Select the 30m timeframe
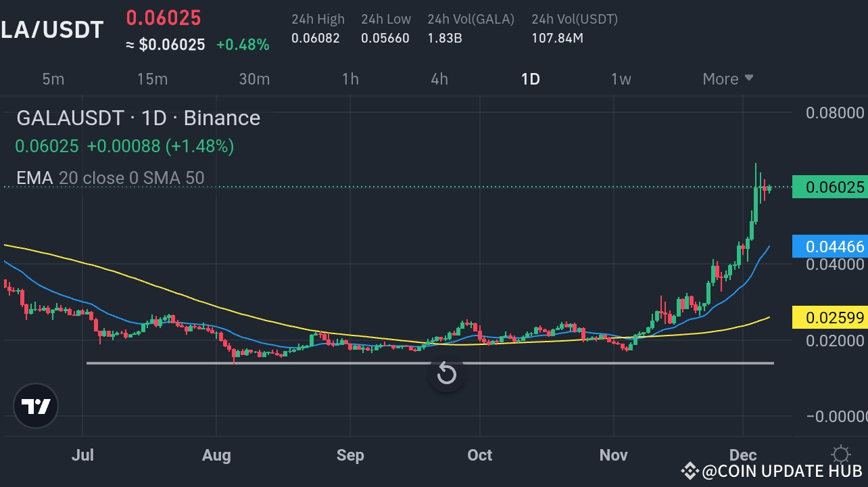Viewport: 868px width, 487px height. (254, 79)
